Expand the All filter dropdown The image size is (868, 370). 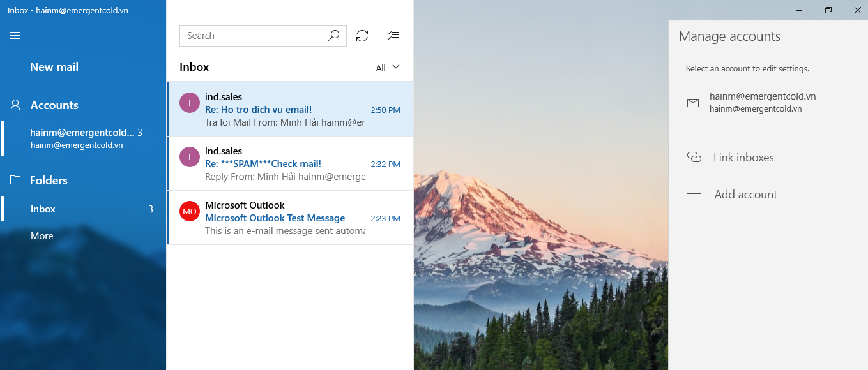pyautogui.click(x=388, y=68)
